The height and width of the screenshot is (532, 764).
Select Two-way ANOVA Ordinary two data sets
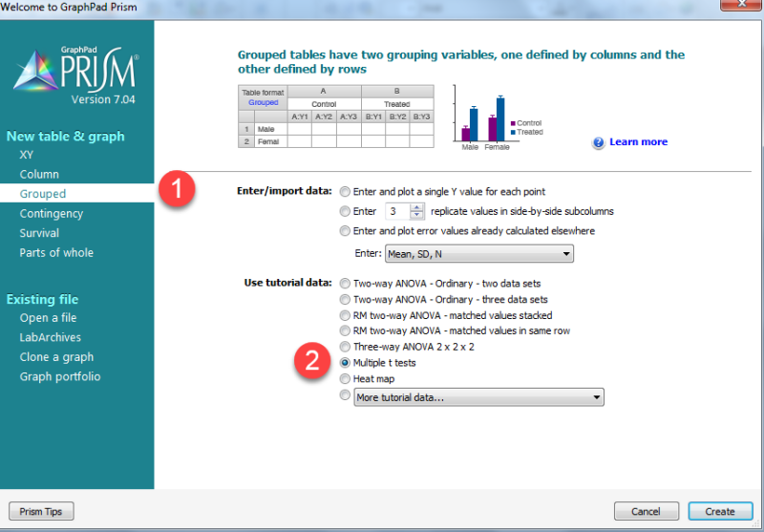[x=345, y=284]
